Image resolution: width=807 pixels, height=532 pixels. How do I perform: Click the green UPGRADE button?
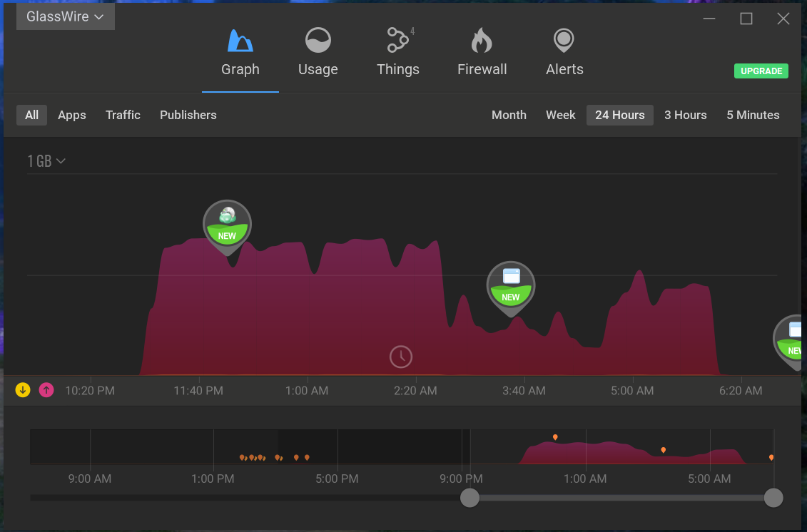(x=761, y=71)
